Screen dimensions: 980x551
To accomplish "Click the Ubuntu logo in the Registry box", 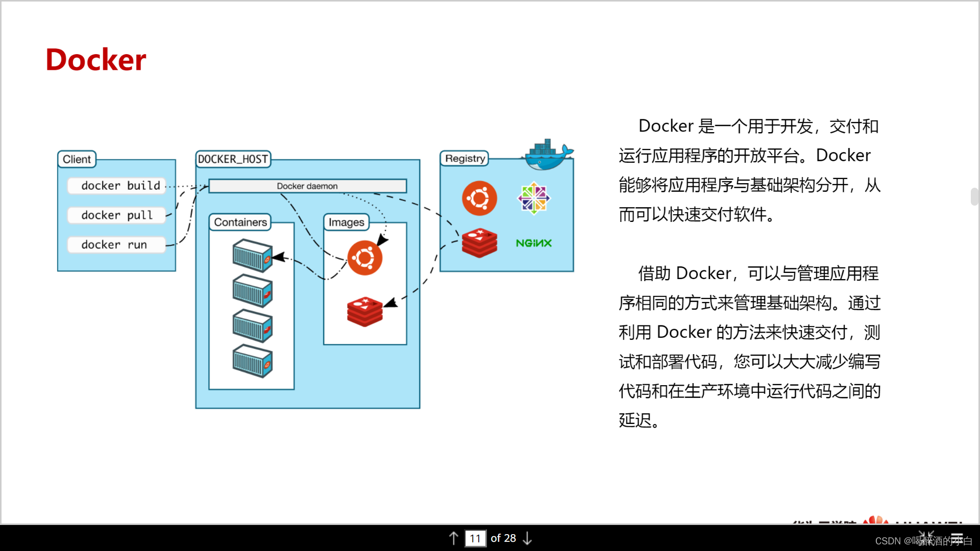I will (x=479, y=198).
